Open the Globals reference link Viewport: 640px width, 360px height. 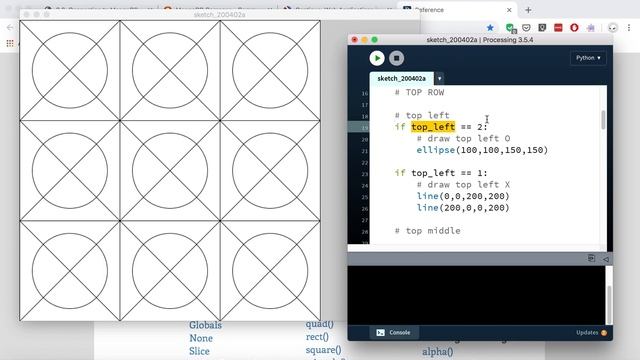point(205,325)
